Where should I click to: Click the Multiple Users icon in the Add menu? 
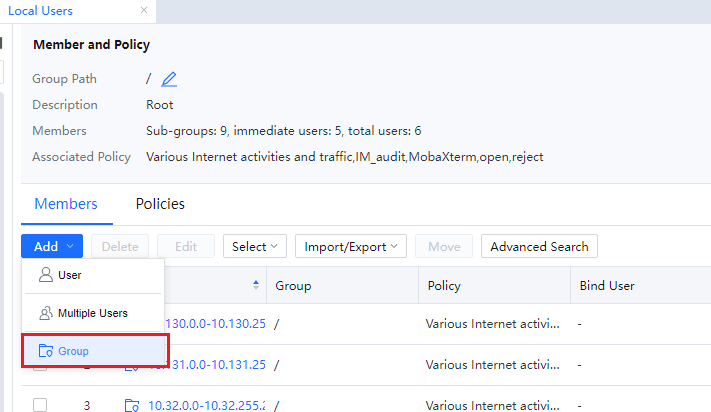coord(45,313)
